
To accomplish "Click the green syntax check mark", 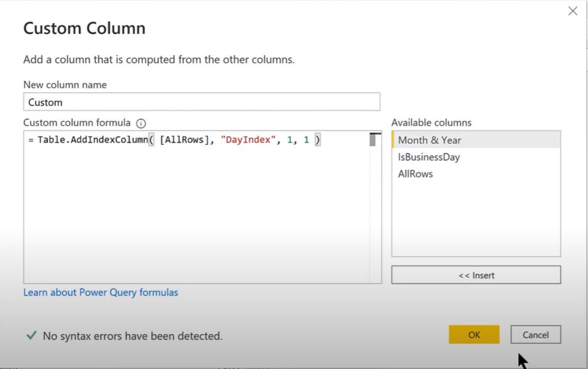I will [x=32, y=335].
